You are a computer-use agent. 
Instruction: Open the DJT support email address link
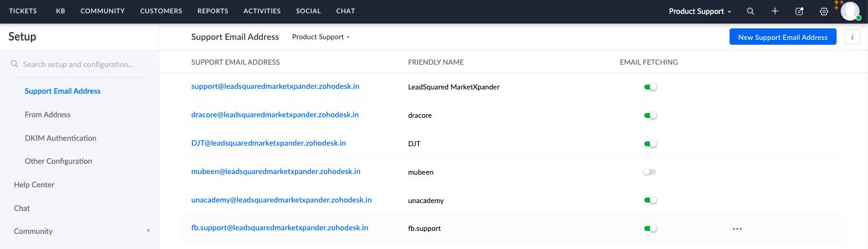268,143
